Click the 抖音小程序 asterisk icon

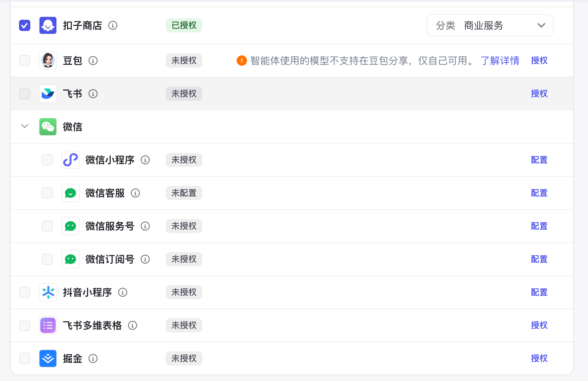tap(48, 292)
